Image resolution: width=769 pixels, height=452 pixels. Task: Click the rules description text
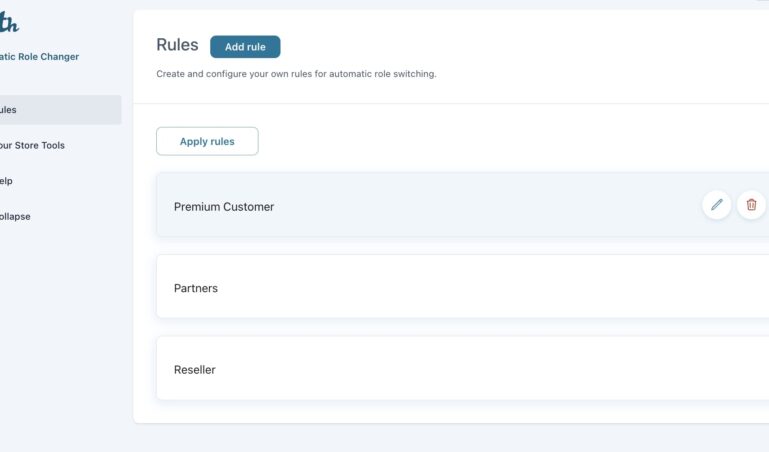pyautogui.click(x=296, y=74)
